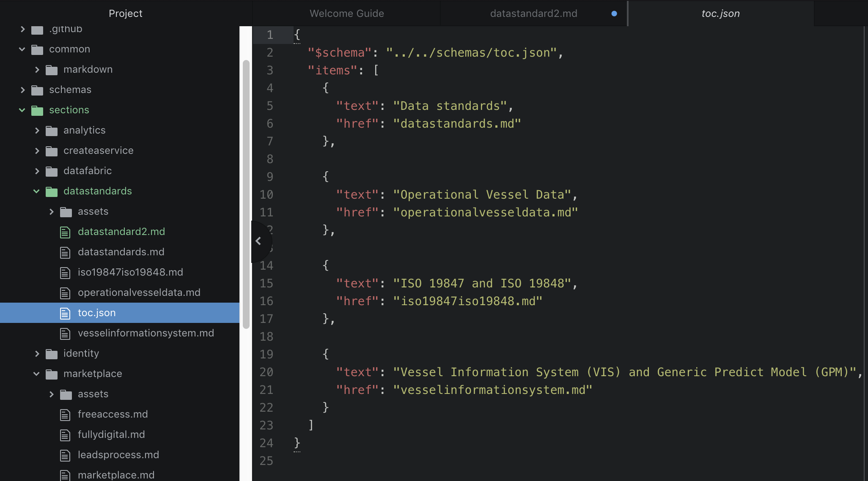Click the markdown folder icon

(52, 70)
